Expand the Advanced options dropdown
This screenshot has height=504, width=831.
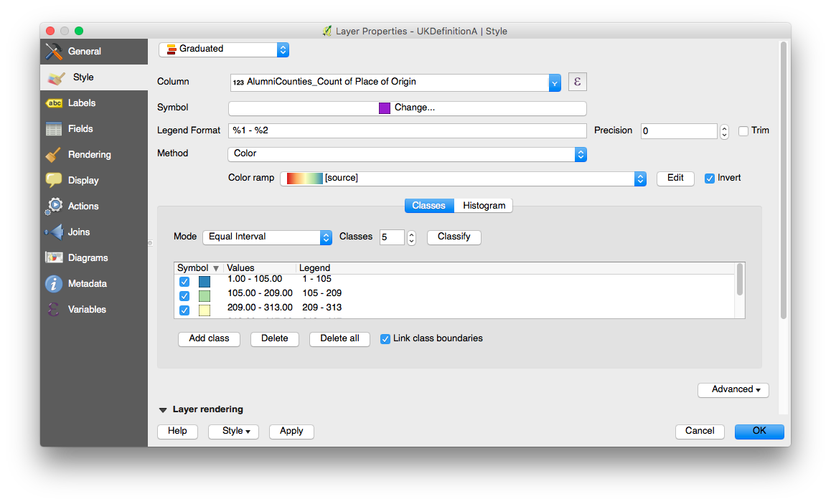[733, 389]
